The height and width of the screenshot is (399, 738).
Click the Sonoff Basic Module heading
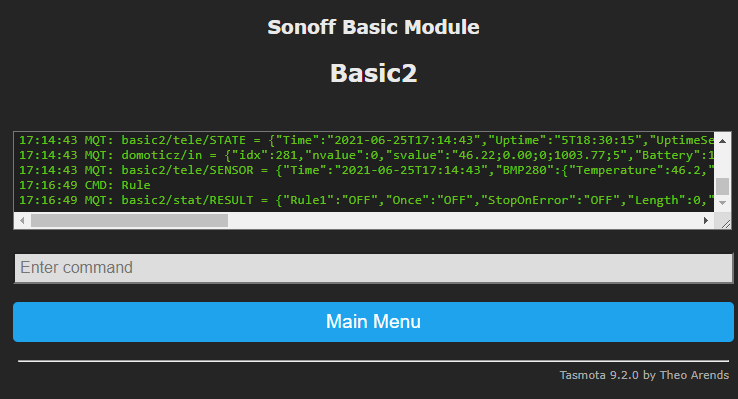click(373, 27)
